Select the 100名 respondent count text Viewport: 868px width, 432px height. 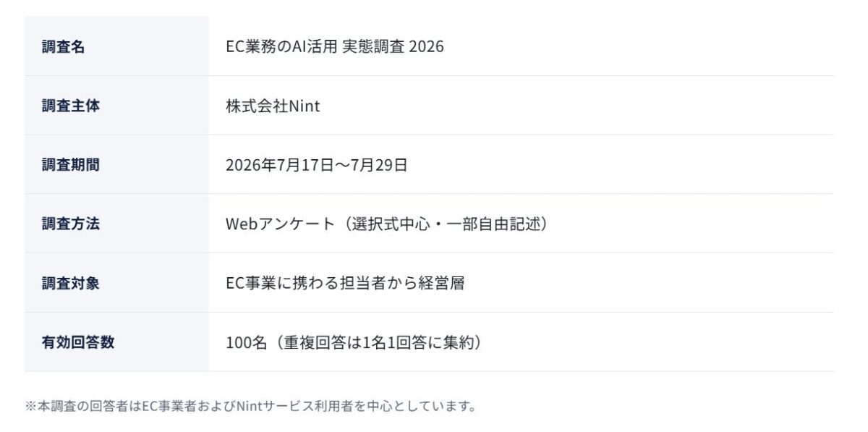click(x=247, y=342)
